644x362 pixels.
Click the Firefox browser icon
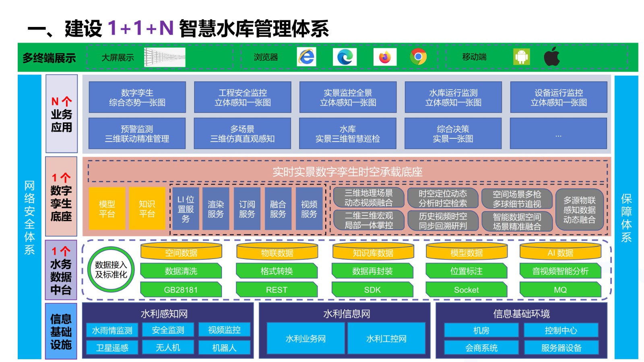pyautogui.click(x=385, y=57)
